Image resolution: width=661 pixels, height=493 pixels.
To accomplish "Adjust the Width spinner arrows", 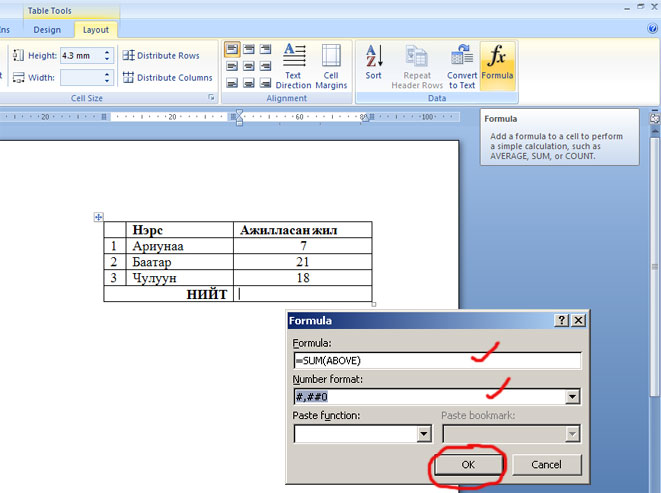I will pos(107,78).
